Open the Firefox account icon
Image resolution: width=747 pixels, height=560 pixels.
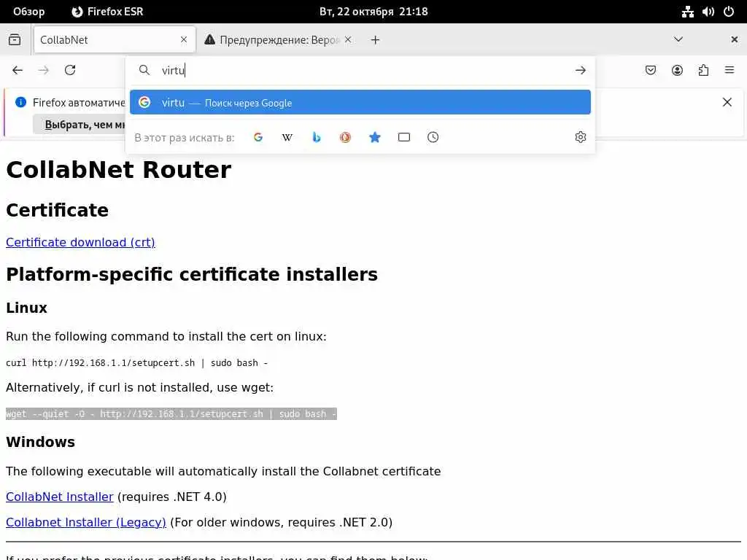677,70
